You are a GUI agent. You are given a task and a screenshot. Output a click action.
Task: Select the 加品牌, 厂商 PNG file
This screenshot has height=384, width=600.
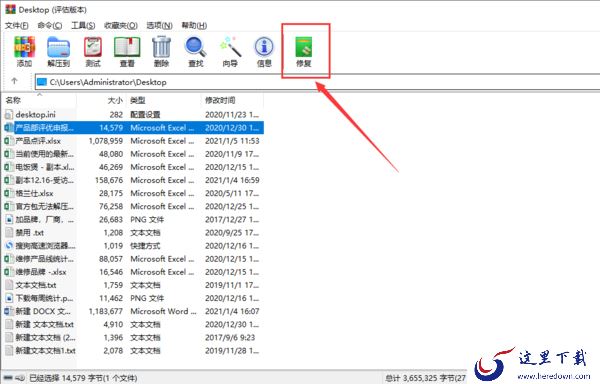click(x=133, y=220)
